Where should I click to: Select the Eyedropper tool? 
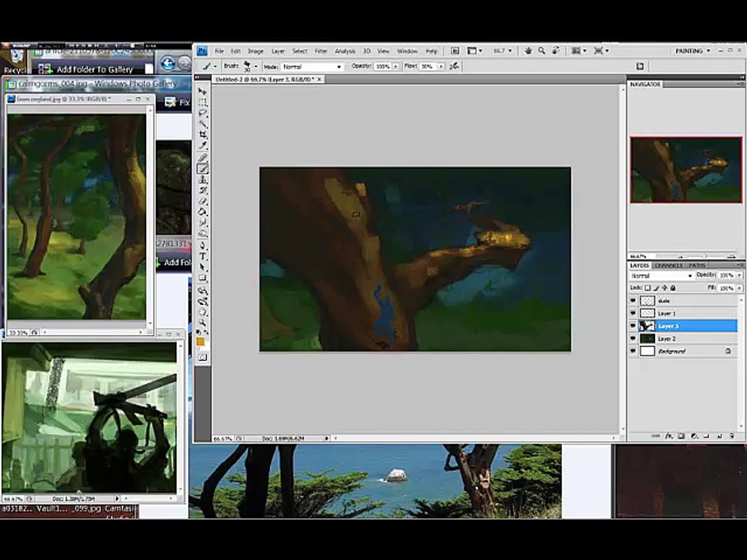(202, 145)
